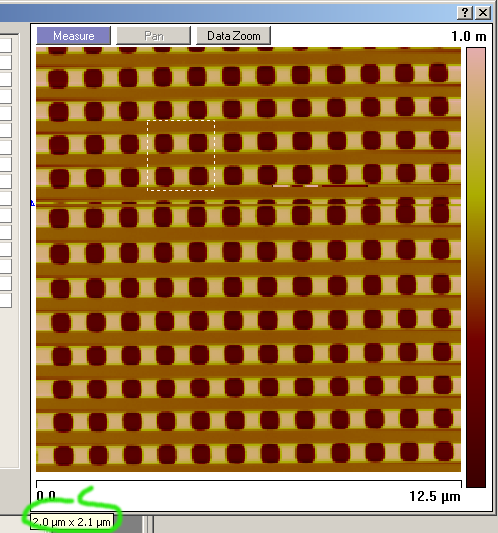Click the center of the dashed selection box
Image resolution: width=498 pixels, height=533 pixels.
coord(181,155)
